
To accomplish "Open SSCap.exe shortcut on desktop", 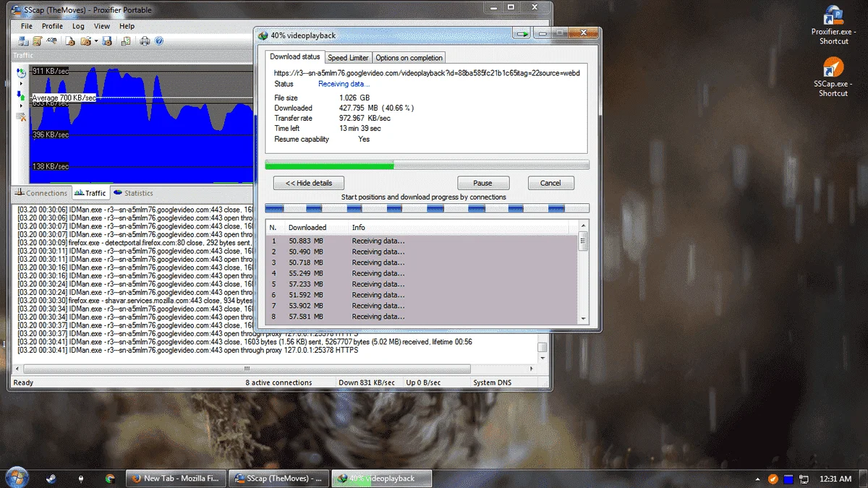I will point(833,77).
